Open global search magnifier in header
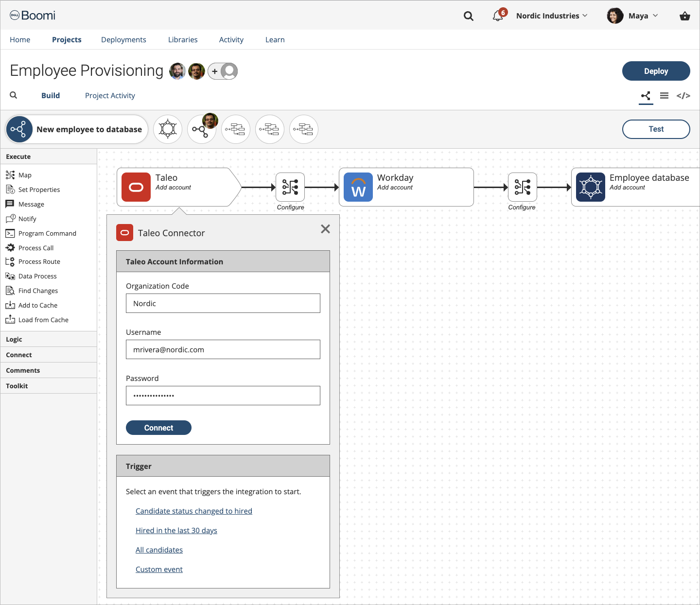 coord(469,16)
